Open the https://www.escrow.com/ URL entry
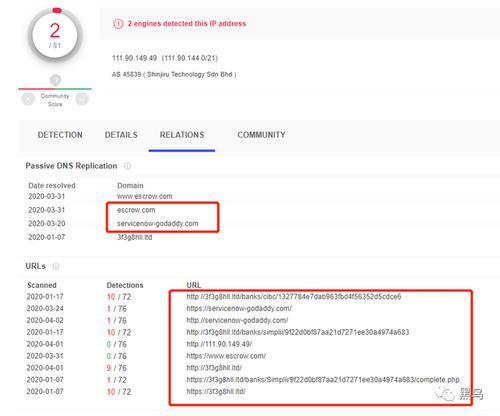 [226, 356]
